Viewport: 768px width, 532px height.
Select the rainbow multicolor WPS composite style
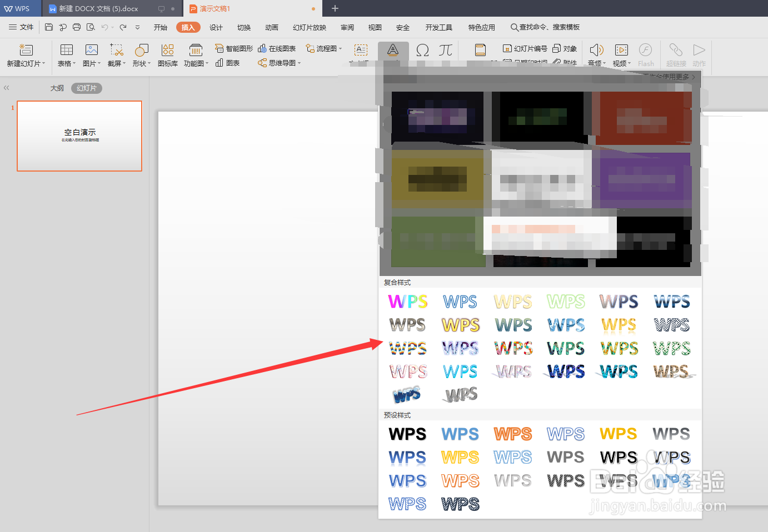pos(408,302)
